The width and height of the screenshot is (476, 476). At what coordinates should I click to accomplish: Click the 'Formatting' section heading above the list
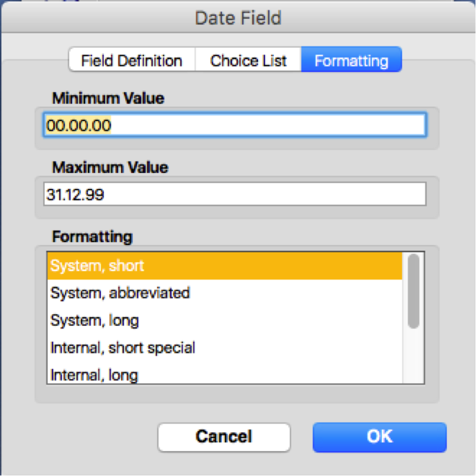[92, 237]
